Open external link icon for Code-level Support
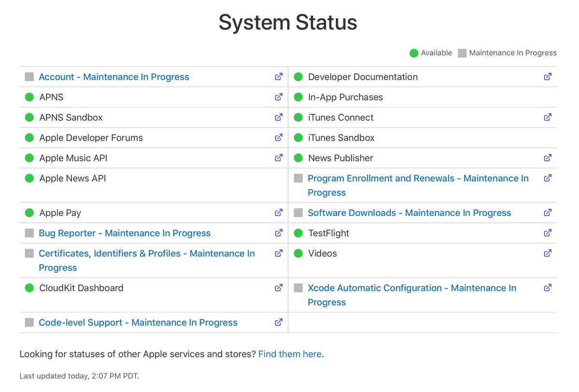579x392 pixels. click(x=279, y=323)
